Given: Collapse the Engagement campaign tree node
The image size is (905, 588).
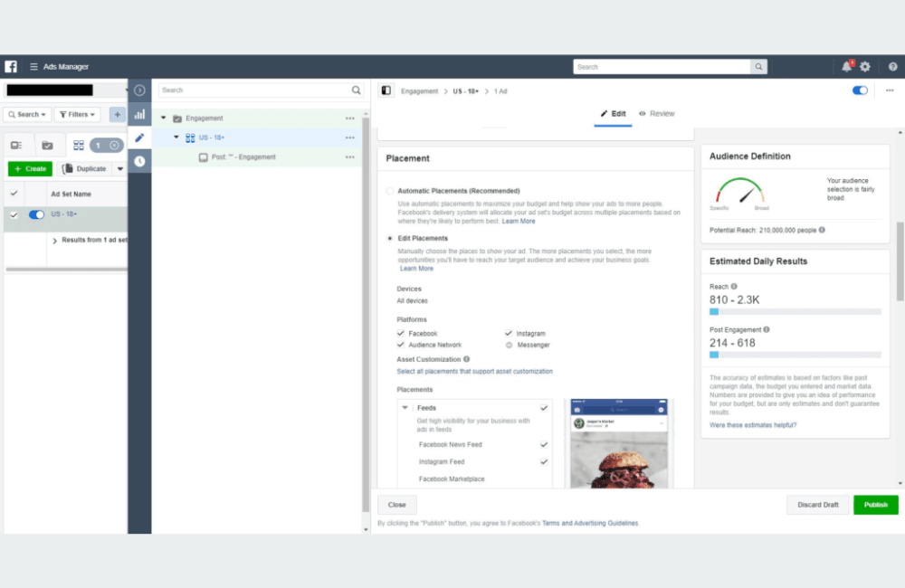Looking at the screenshot, I should pyautogui.click(x=163, y=119).
